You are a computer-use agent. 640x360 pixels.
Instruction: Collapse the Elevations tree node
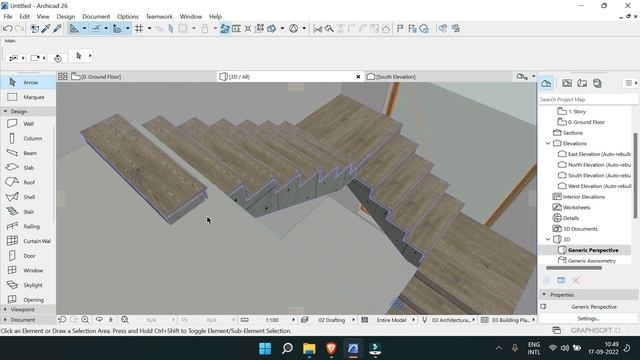tap(548, 143)
